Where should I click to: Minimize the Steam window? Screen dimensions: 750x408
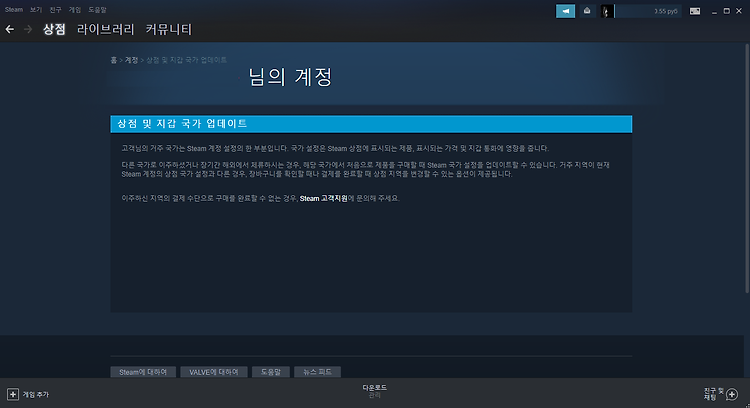[x=714, y=11]
